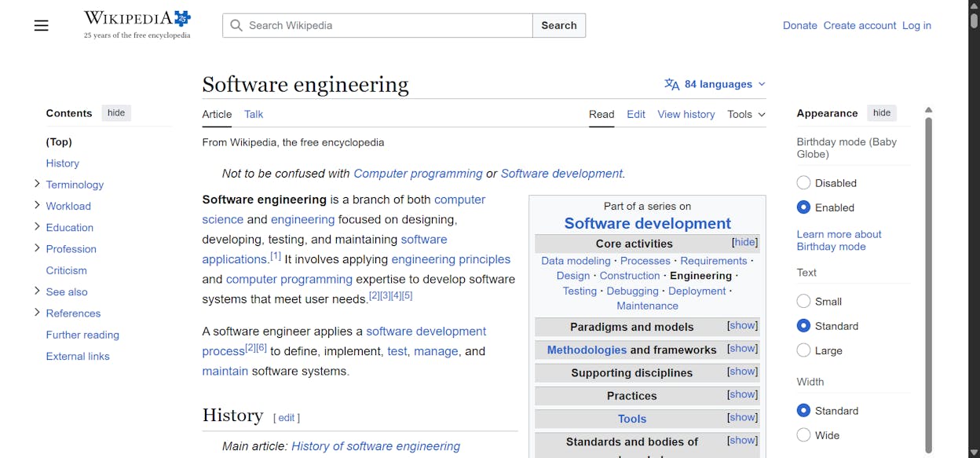Open the Edit tab
This screenshot has width=980, height=458.
pyautogui.click(x=636, y=114)
